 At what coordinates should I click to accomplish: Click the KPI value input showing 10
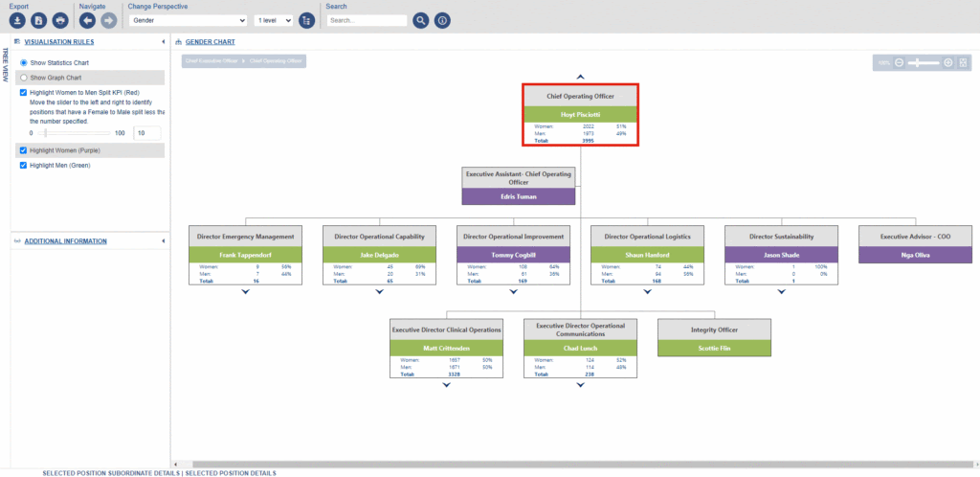tap(147, 133)
